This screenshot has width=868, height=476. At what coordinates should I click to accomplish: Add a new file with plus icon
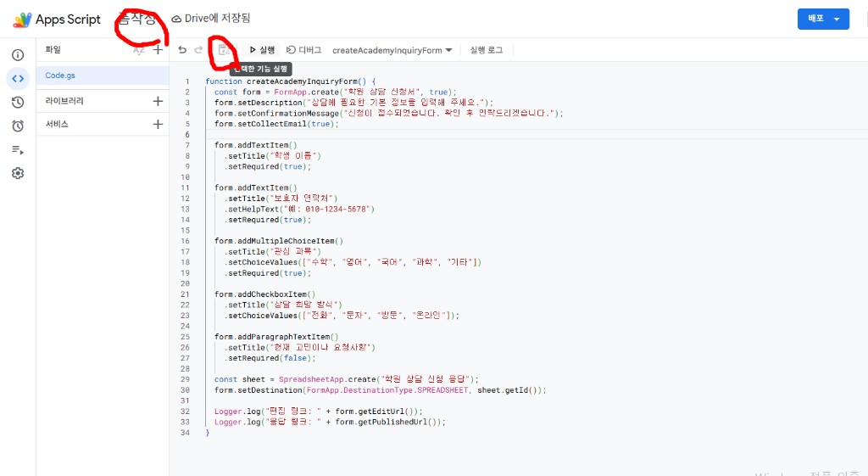[x=158, y=50]
